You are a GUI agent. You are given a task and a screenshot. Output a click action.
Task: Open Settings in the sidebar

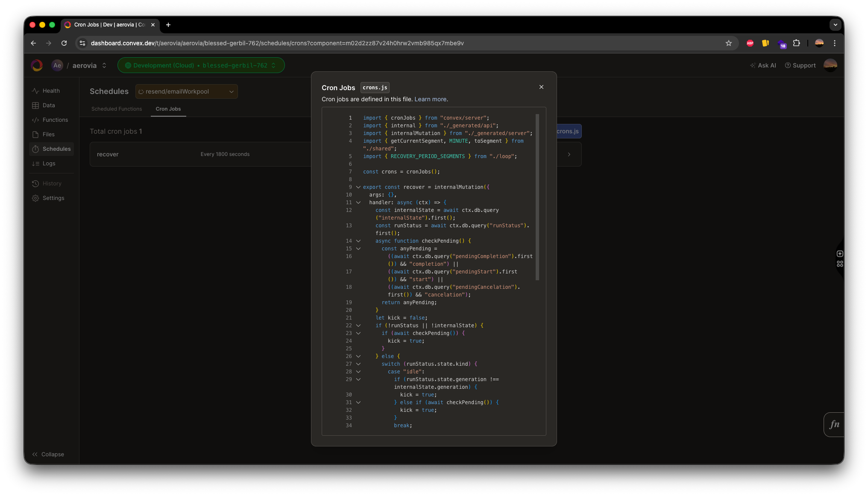(53, 198)
